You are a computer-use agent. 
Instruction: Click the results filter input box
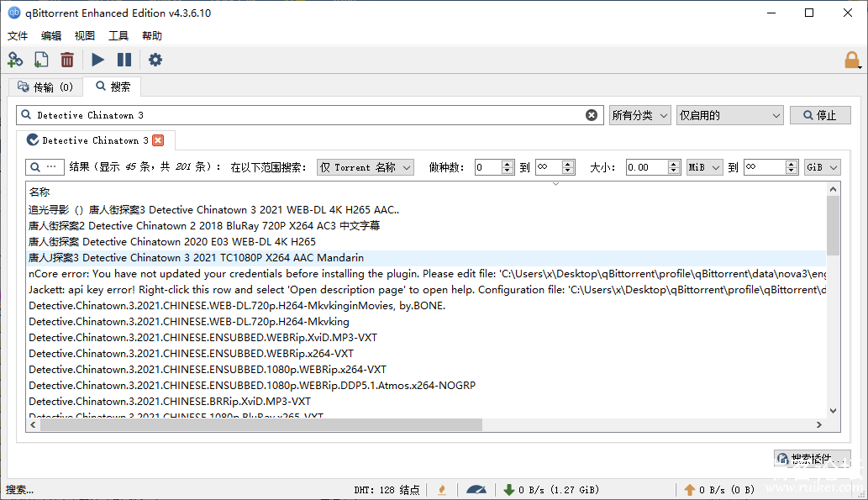[x=45, y=167]
